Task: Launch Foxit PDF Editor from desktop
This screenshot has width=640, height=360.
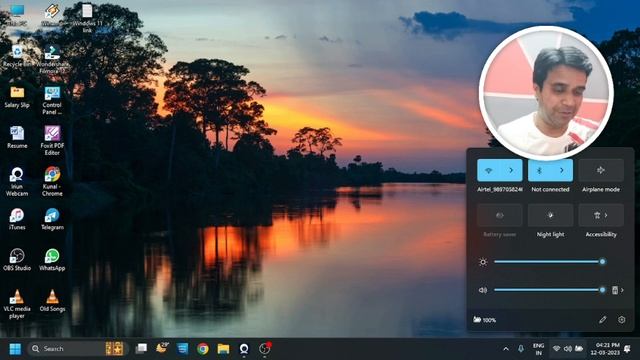Action: pos(52,141)
